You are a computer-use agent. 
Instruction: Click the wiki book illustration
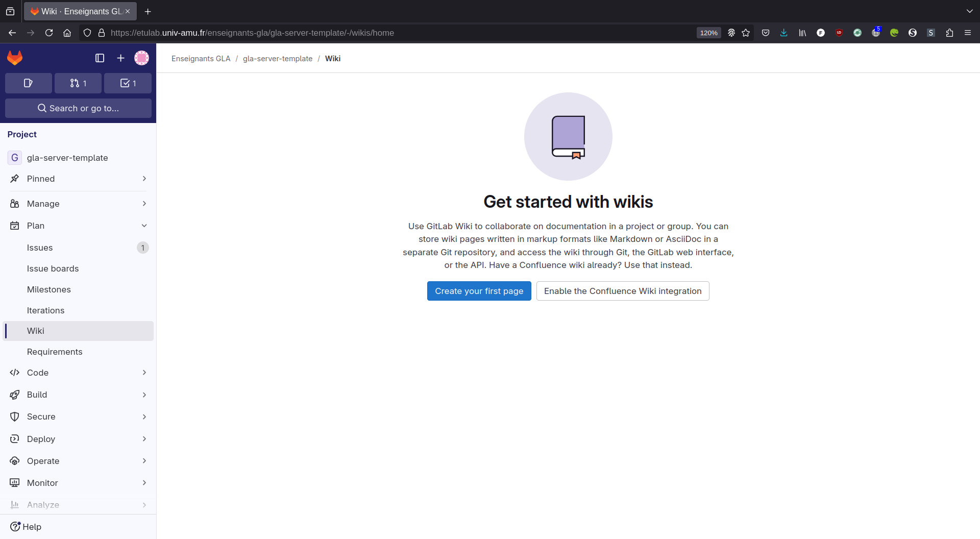click(x=568, y=136)
